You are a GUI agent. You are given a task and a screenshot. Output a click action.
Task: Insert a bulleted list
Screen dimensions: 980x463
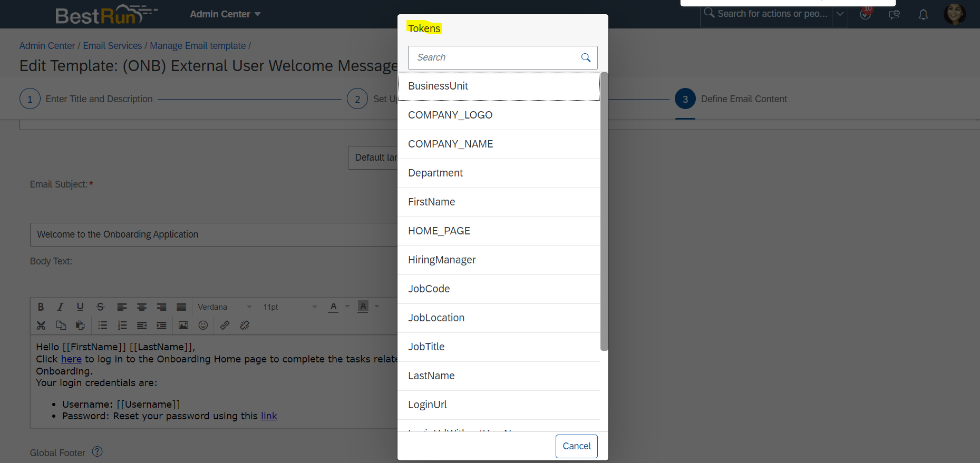(x=103, y=326)
